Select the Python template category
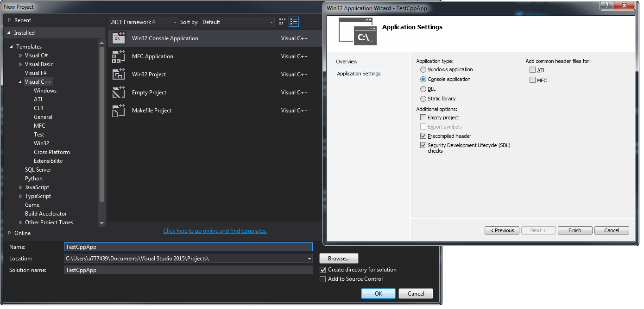The height and width of the screenshot is (309, 644). [34, 179]
